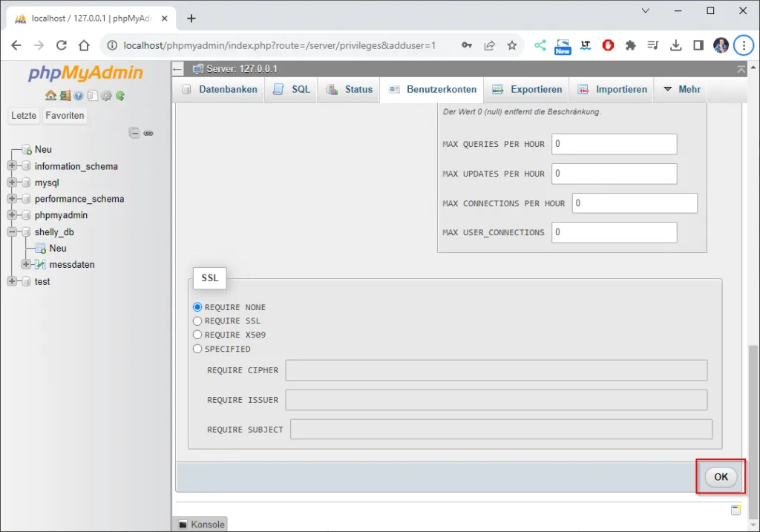Choose the REQUIRE X509 radio button
This screenshot has height=532, width=760.
tap(197, 335)
